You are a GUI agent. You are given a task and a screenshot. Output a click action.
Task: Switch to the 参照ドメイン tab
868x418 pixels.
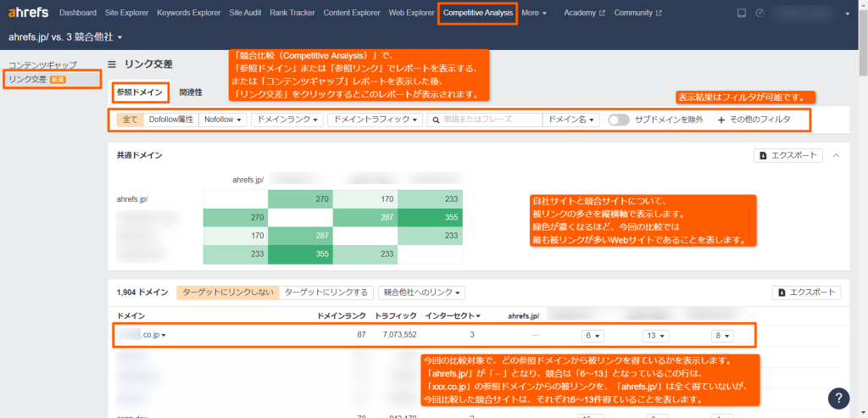(140, 92)
